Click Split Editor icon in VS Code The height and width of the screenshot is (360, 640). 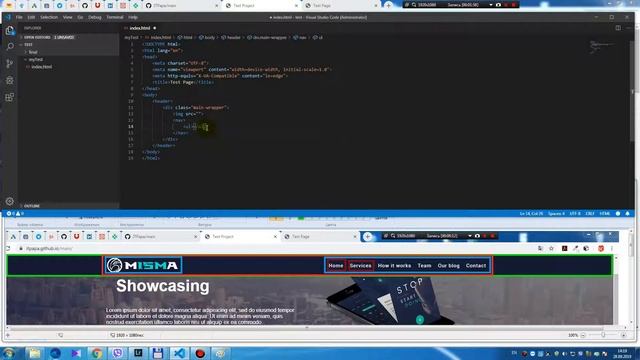pos(618,28)
